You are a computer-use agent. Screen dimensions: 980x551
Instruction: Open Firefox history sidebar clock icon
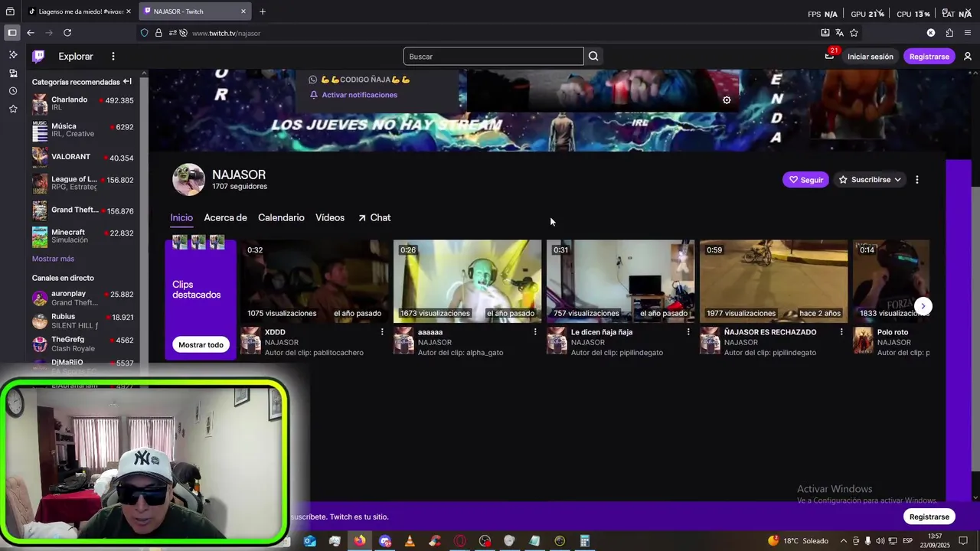13,91
